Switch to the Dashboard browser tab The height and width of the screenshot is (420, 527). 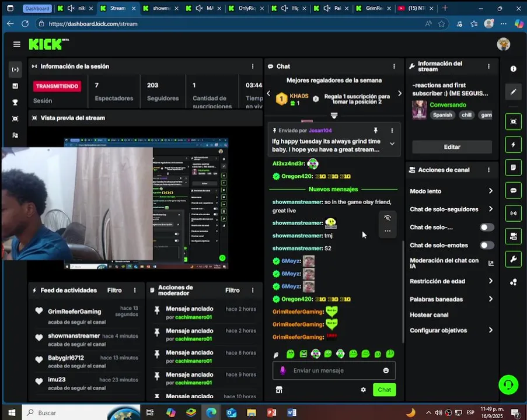[37, 8]
